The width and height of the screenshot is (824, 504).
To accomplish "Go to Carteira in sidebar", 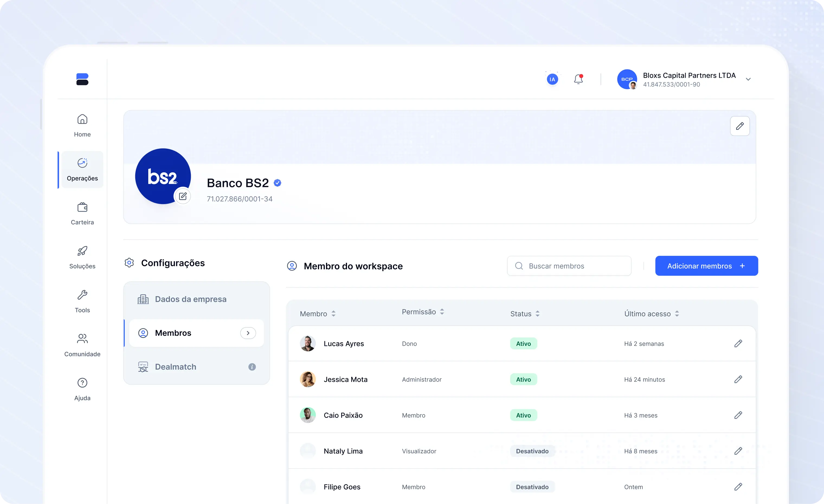I will (82, 214).
